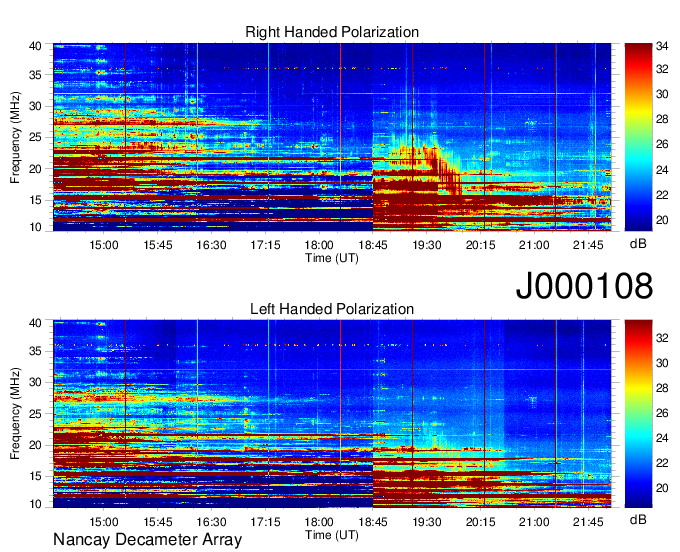
Task: Click the 20 tick on Left Handed colorbar
Action: (x=662, y=488)
